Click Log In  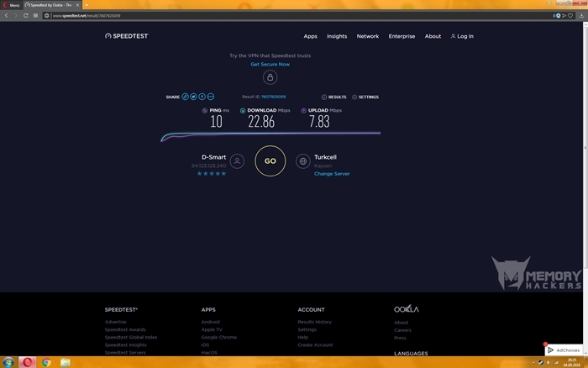coord(462,36)
